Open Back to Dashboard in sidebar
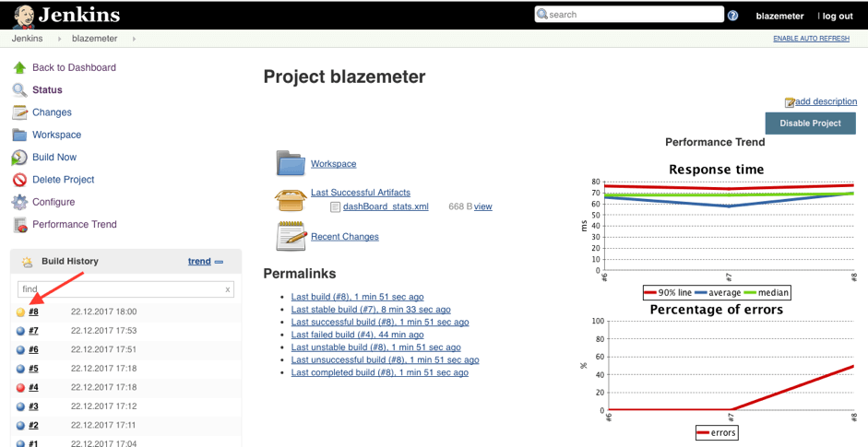 74,67
